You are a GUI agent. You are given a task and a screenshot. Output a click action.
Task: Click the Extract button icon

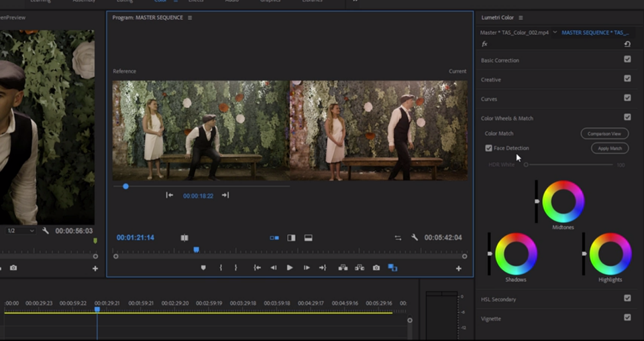tap(360, 267)
